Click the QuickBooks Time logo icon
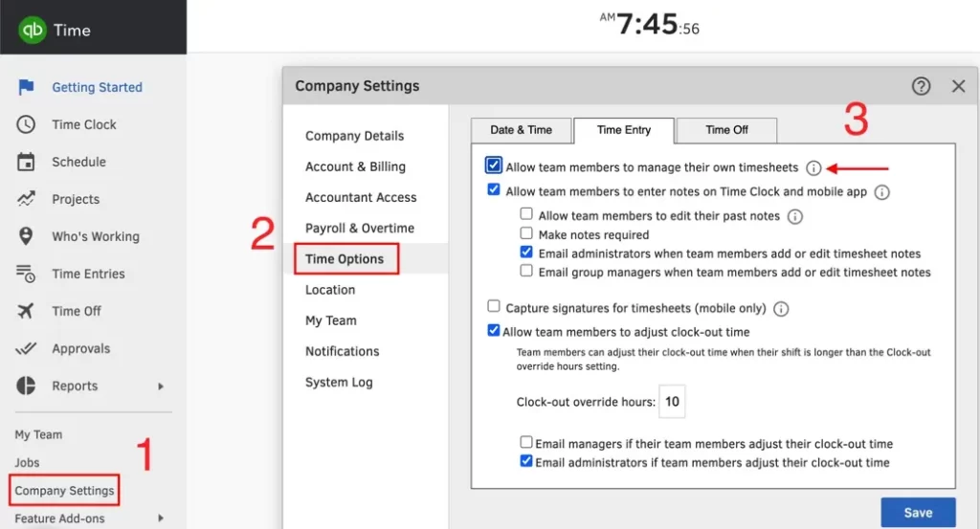The image size is (980, 529). click(x=32, y=30)
